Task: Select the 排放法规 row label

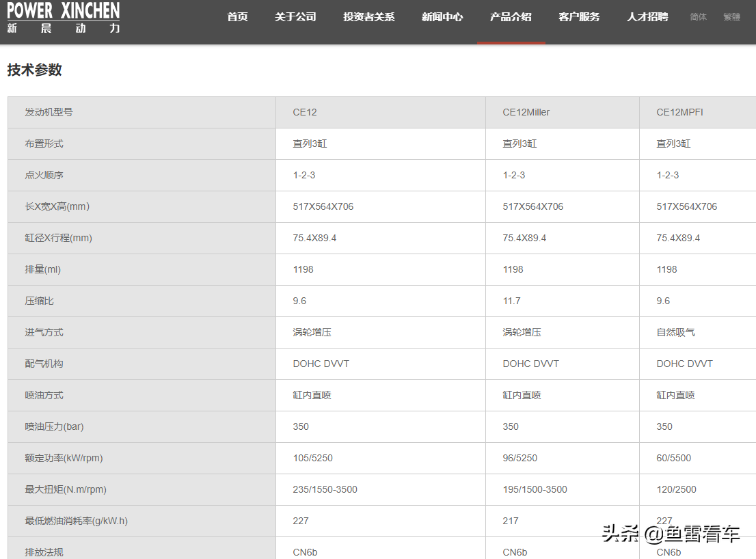Action: tap(44, 552)
